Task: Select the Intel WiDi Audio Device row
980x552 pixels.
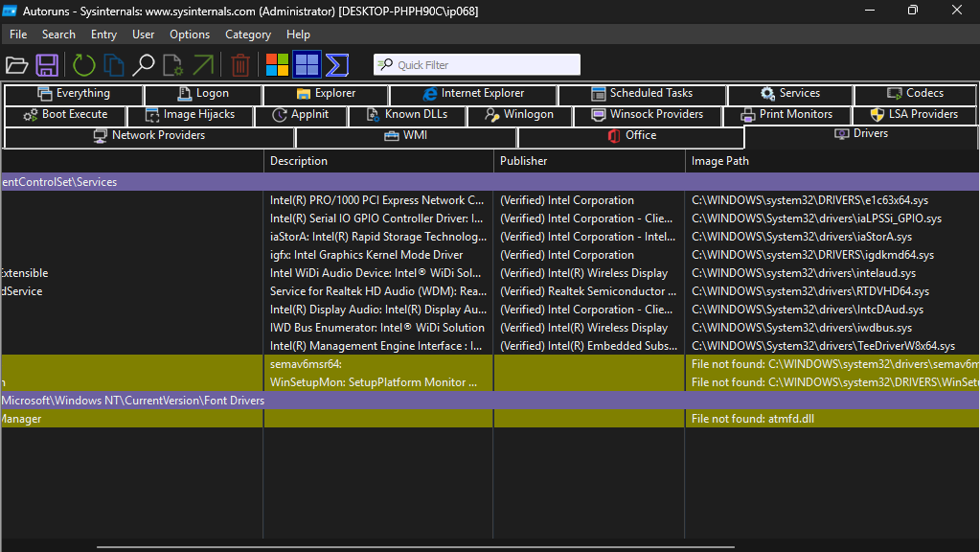Action: (x=490, y=273)
